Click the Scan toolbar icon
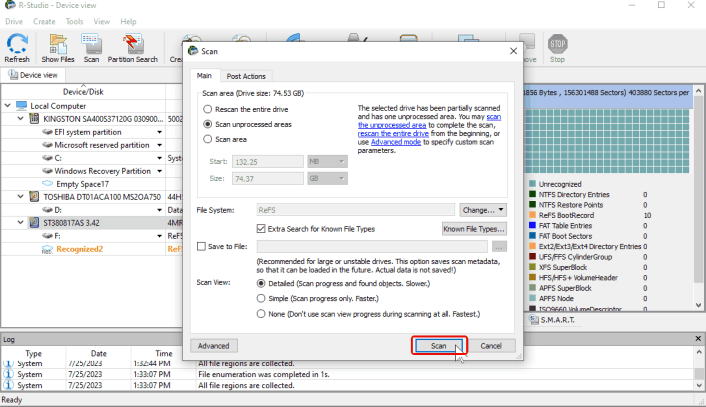Viewport: 706px width, 407px height. (91, 44)
